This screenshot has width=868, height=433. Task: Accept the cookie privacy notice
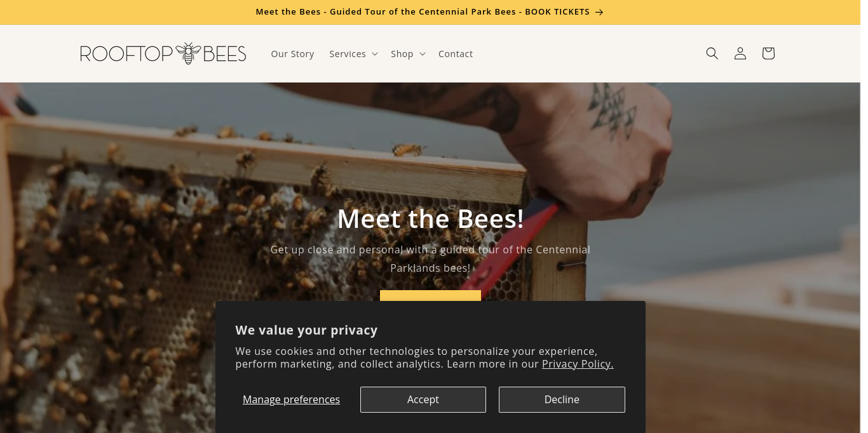coord(423,399)
